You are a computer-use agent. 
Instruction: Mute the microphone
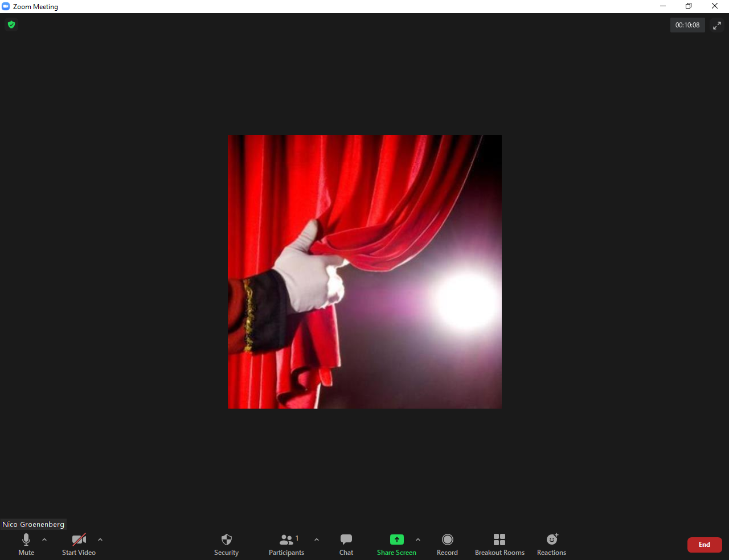[x=26, y=545]
